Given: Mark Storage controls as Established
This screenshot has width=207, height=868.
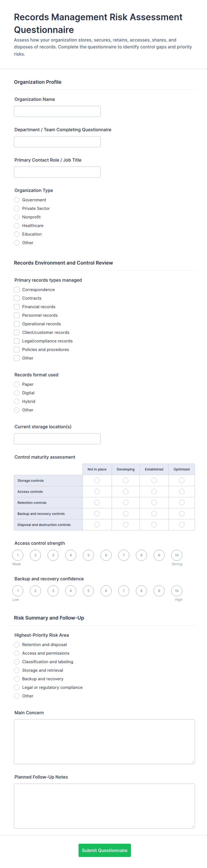Looking at the screenshot, I should point(154,480).
